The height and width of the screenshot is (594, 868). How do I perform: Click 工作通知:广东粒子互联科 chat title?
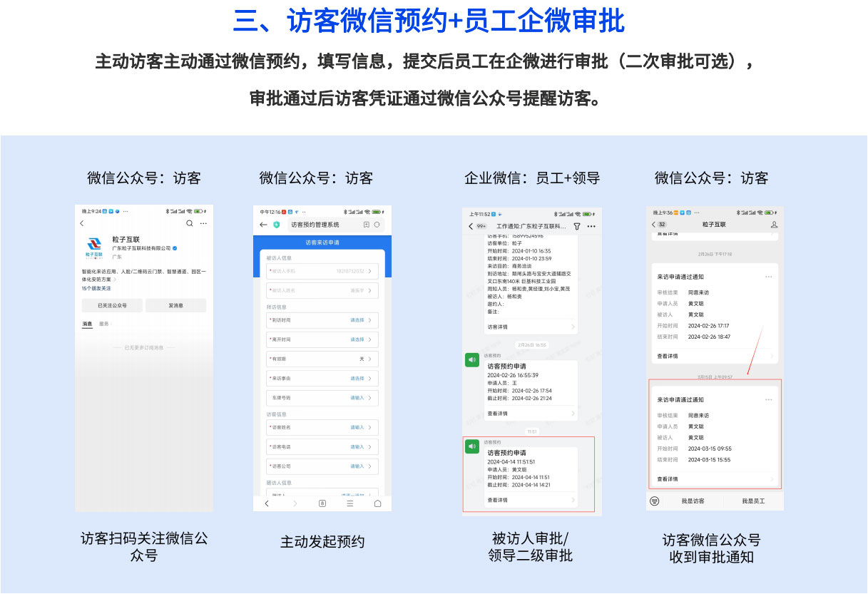[531, 226]
